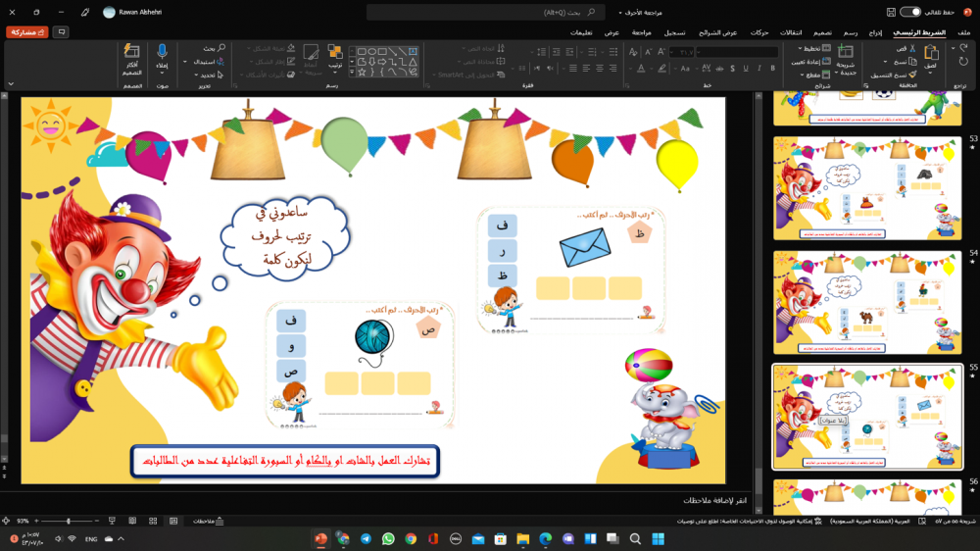This screenshot has width=980, height=551.
Task: Toggle Strikethrough formatting
Action: (719, 69)
